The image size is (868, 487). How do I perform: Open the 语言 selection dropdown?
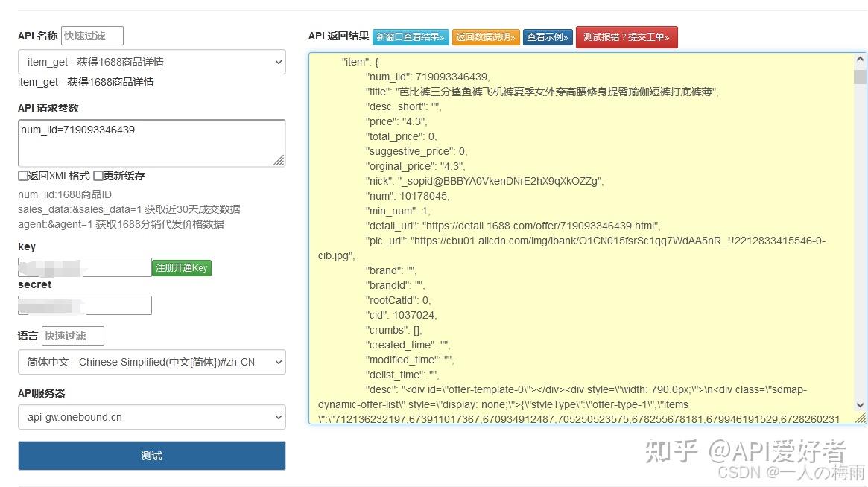coord(151,362)
